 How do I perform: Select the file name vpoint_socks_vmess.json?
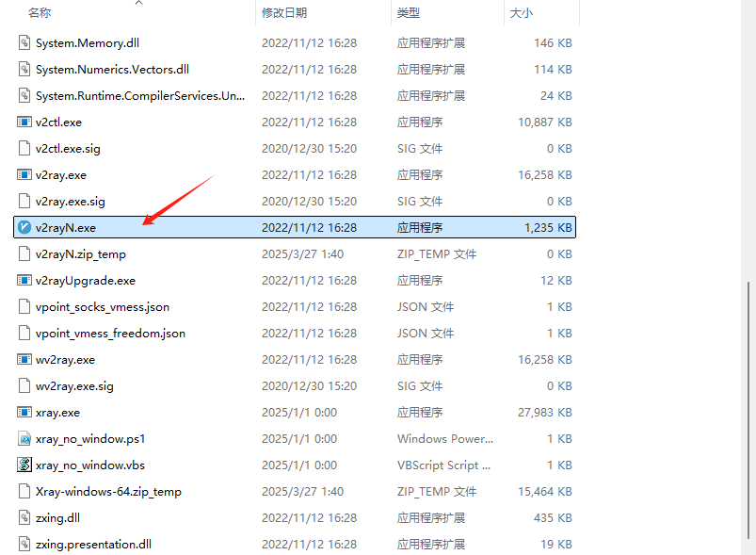pyautogui.click(x=103, y=307)
